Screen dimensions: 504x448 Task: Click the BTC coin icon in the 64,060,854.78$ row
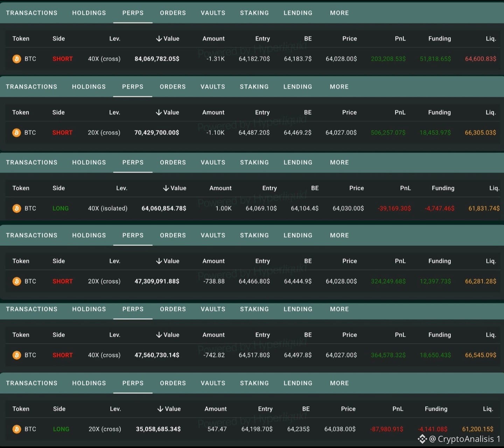point(16,208)
